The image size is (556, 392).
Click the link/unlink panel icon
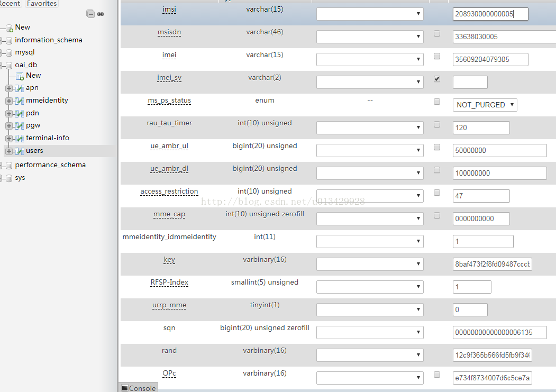point(101,14)
